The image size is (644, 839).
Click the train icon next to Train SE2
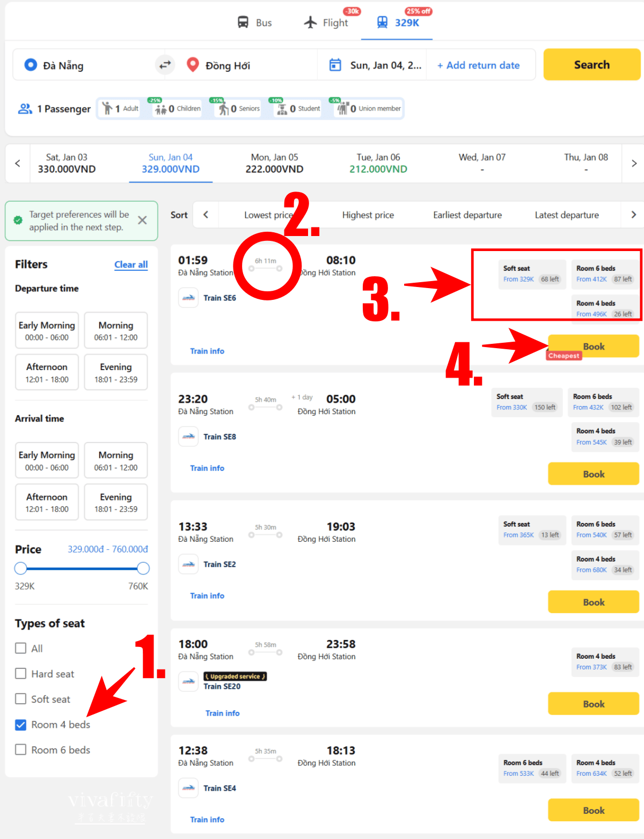click(188, 564)
